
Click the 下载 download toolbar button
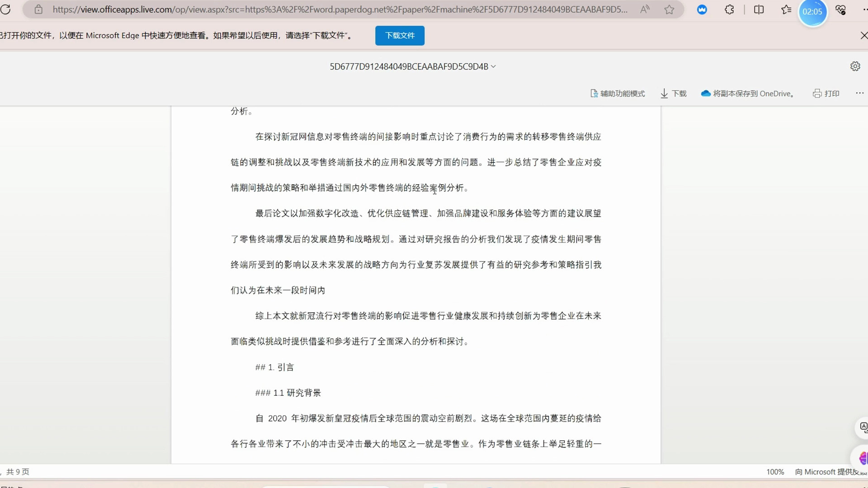[673, 94]
